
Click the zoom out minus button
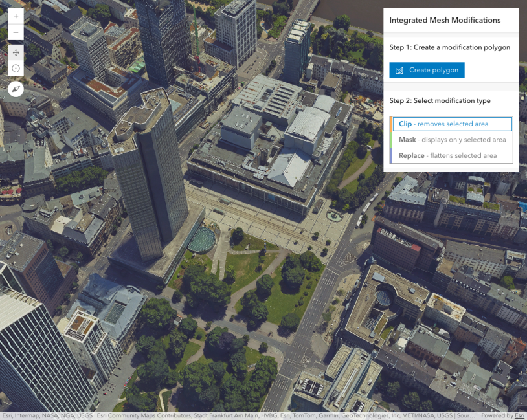point(16,32)
